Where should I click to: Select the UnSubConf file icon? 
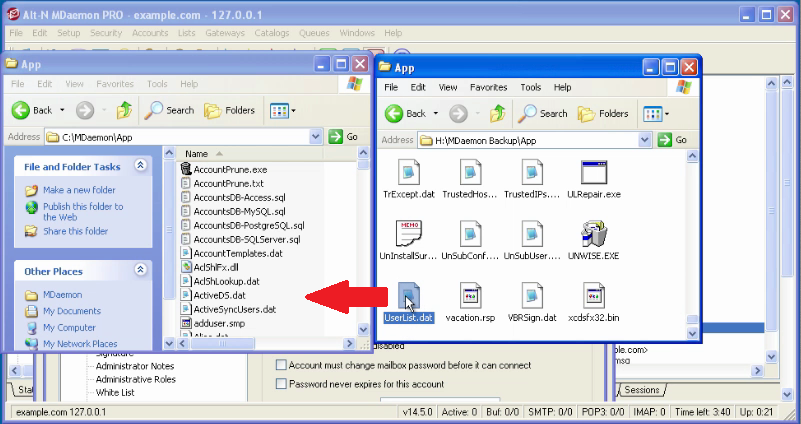coord(470,234)
